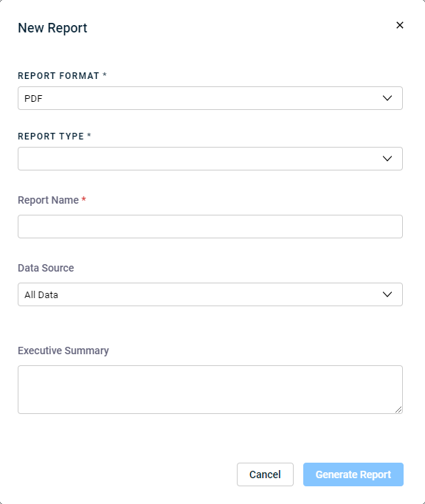Screen dimensions: 425x504
Task: Close the New Report dialog
Action: click(400, 25)
